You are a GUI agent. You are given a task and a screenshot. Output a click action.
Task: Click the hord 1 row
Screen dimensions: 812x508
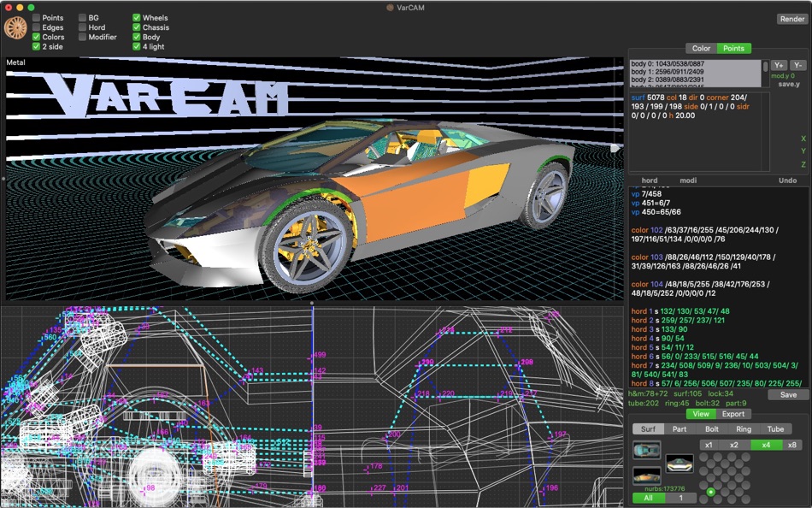[680, 311]
